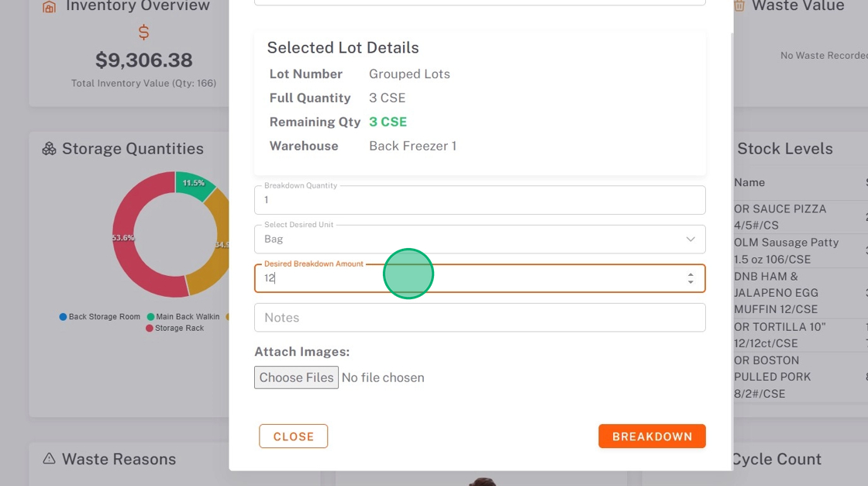The width and height of the screenshot is (868, 486).
Task: Click the dropdown chevron next to Bag
Action: 691,240
